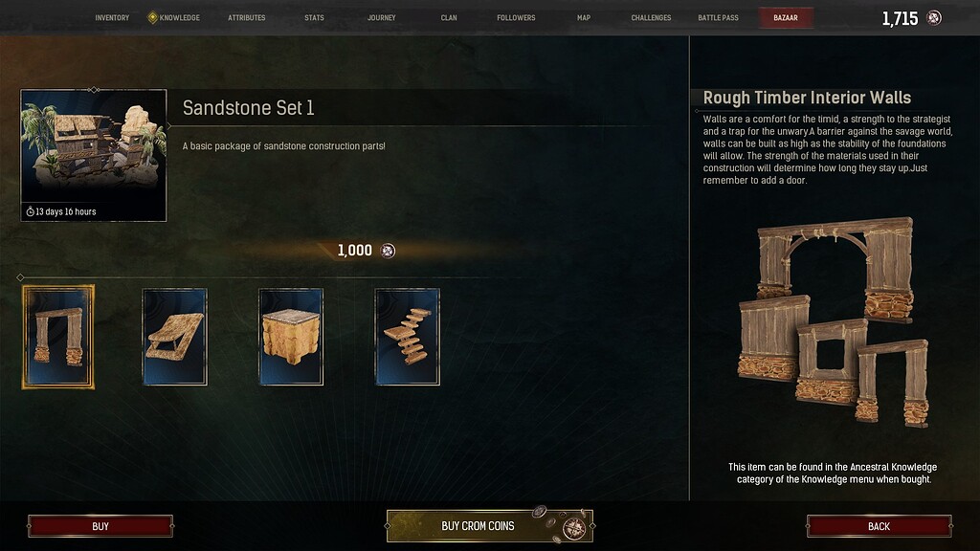Switch to the Attributes tab
980x551 pixels.
[246, 17]
